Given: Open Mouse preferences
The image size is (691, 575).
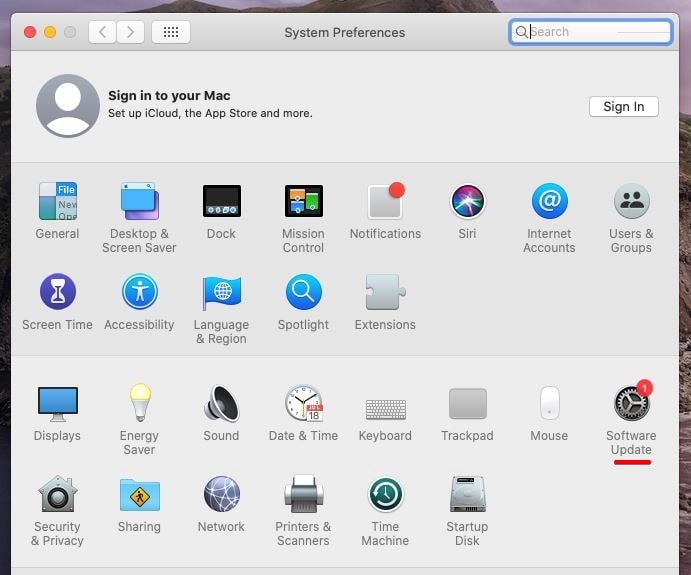Looking at the screenshot, I should (x=550, y=403).
